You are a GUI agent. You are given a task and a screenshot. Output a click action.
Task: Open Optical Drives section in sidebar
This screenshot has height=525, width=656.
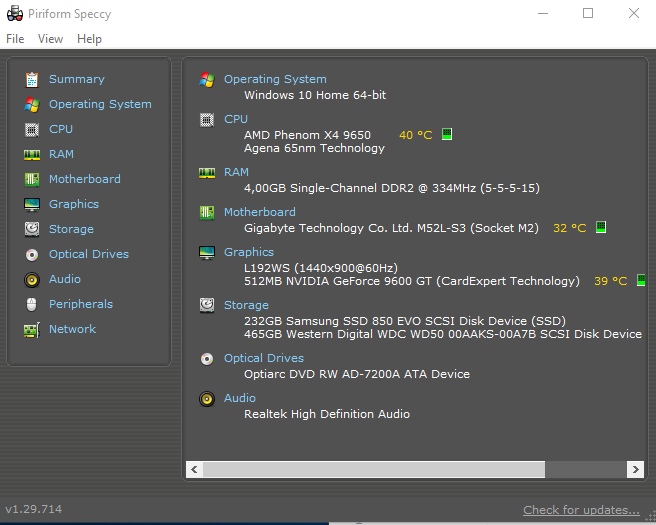click(89, 254)
